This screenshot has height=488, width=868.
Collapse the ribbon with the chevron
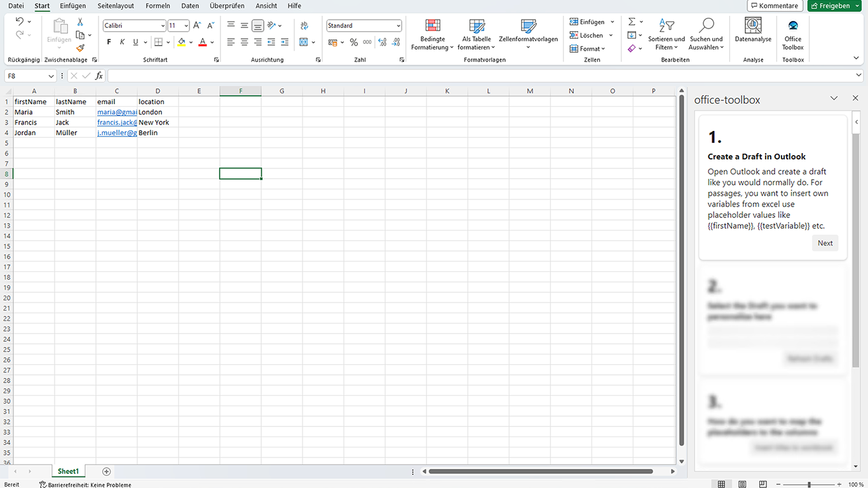856,58
